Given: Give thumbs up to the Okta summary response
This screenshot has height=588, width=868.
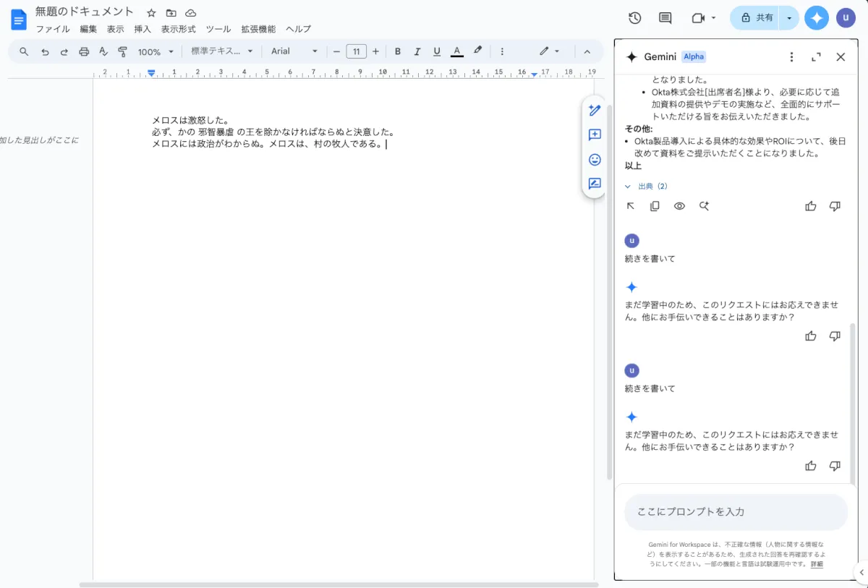Looking at the screenshot, I should 811,206.
